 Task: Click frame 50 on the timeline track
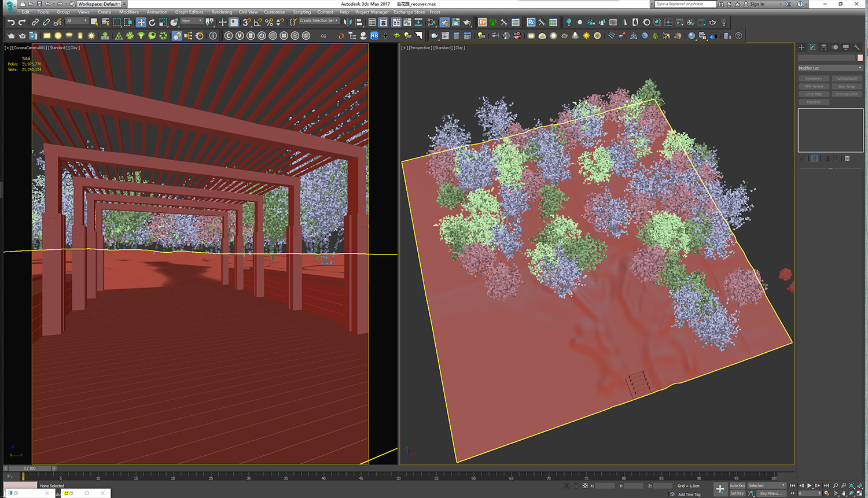[x=398, y=476]
